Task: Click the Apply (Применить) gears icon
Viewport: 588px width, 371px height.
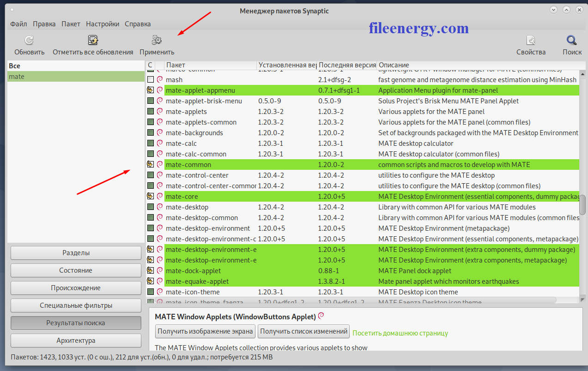Action: (x=157, y=40)
